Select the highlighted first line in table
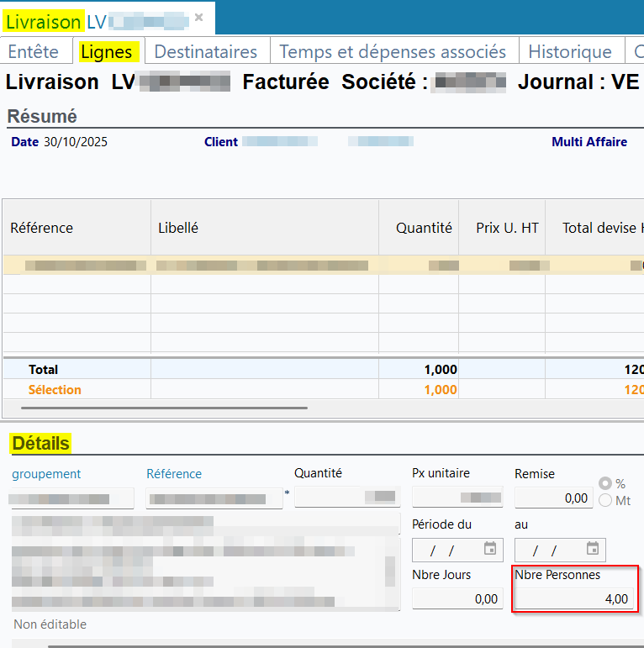 click(x=252, y=265)
